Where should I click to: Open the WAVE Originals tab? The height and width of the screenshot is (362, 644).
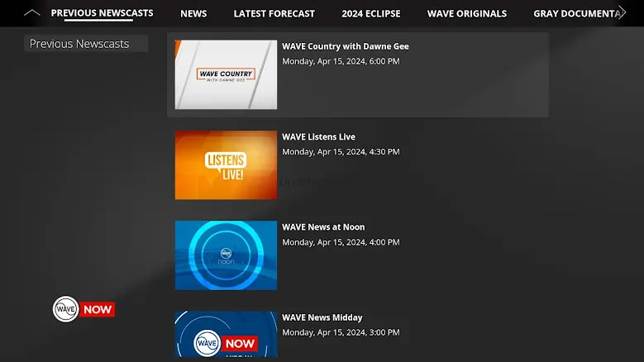(x=466, y=13)
